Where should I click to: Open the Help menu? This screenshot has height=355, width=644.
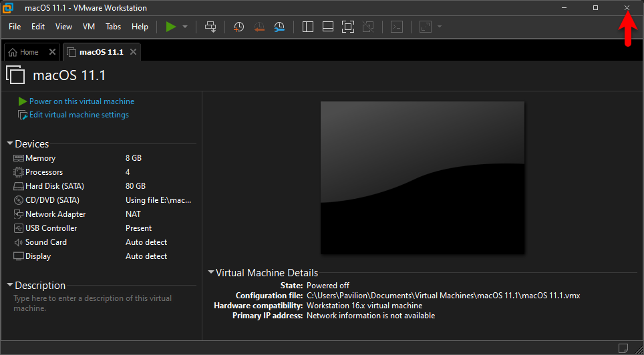coord(140,27)
